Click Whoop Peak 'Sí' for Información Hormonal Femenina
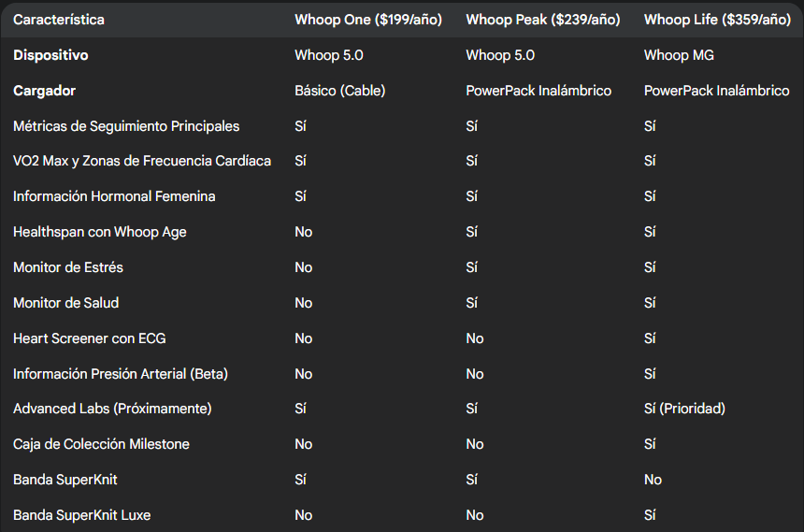The width and height of the screenshot is (804, 532). coord(472,196)
